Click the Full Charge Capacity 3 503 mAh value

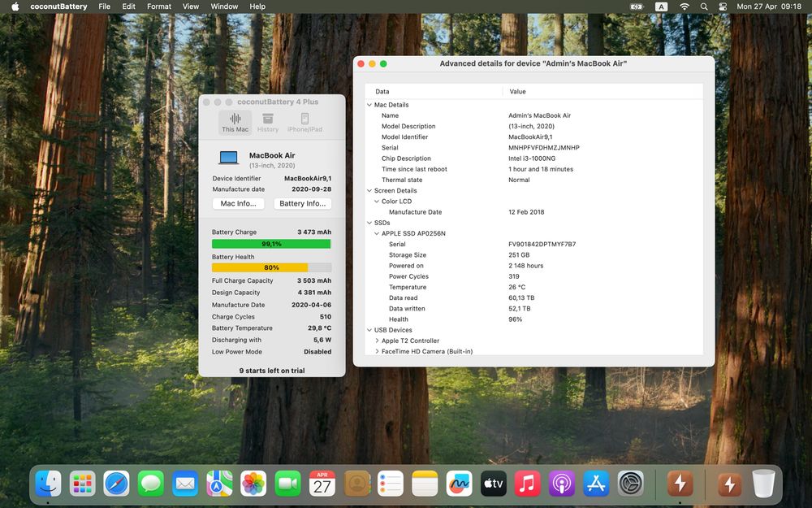click(x=313, y=280)
